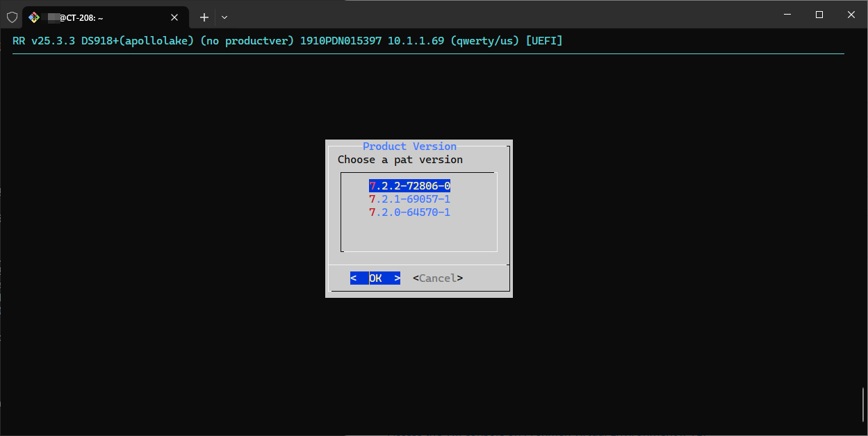868x436 pixels.
Task: Click the Product Version dialog title
Action: click(x=409, y=146)
